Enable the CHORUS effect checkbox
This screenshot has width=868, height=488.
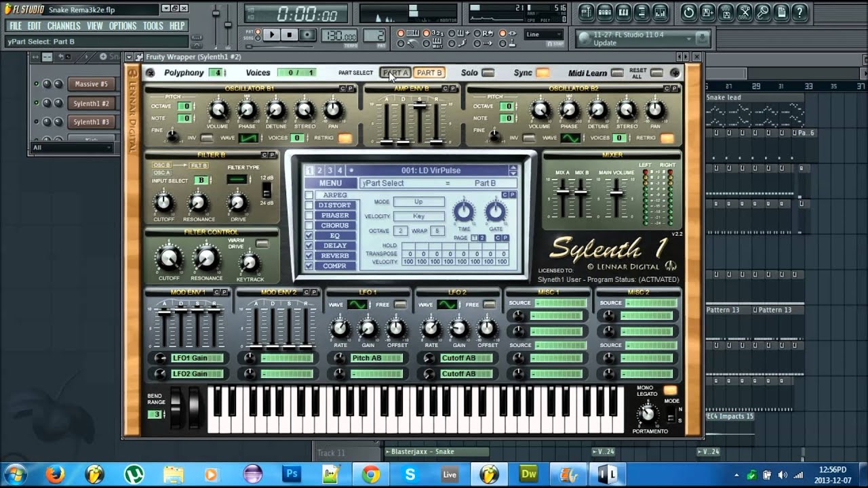309,226
